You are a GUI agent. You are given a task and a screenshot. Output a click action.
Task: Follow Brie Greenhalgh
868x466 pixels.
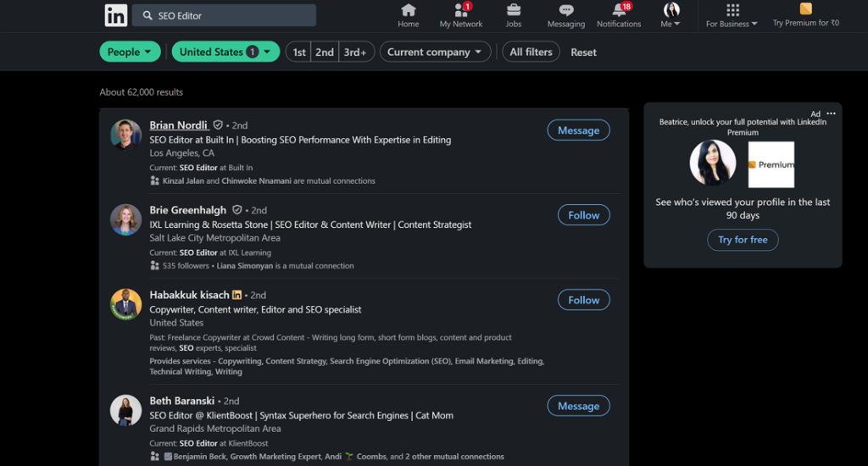tap(583, 214)
